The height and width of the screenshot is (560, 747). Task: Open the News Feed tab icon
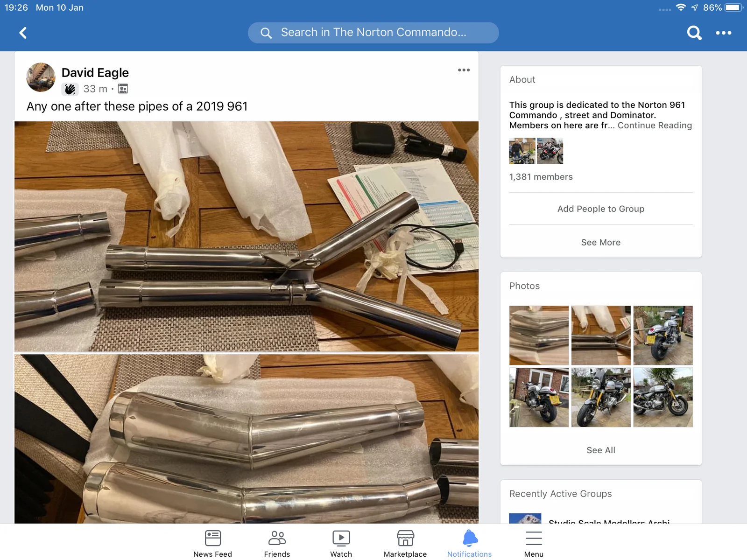(x=212, y=541)
